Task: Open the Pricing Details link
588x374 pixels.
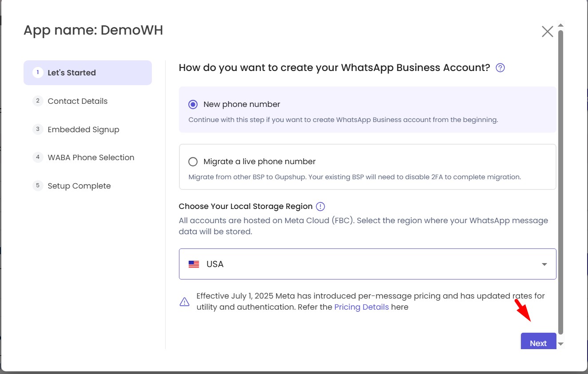Action: (x=361, y=307)
